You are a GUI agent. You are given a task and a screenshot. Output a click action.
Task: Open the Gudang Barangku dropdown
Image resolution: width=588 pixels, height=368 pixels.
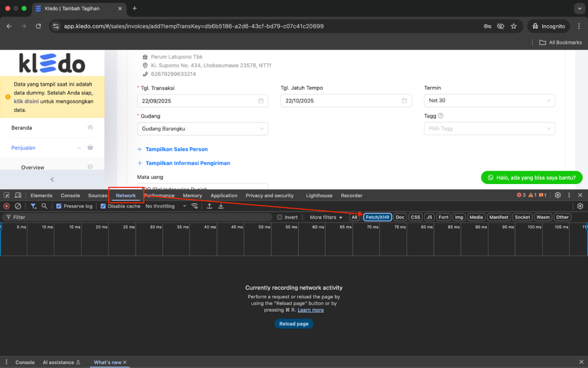pyautogui.click(x=202, y=129)
